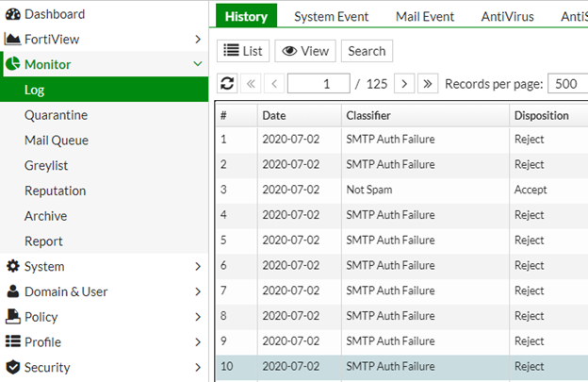588x382 pixels.
Task: Collapse the Monitor section
Action: coord(197,65)
